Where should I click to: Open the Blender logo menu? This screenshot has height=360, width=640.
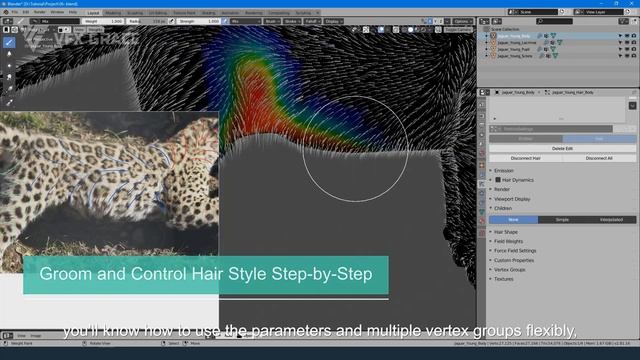6,12
